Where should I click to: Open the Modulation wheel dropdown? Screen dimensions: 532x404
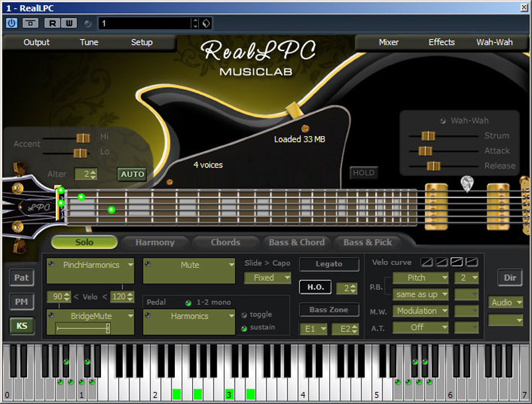(x=420, y=311)
